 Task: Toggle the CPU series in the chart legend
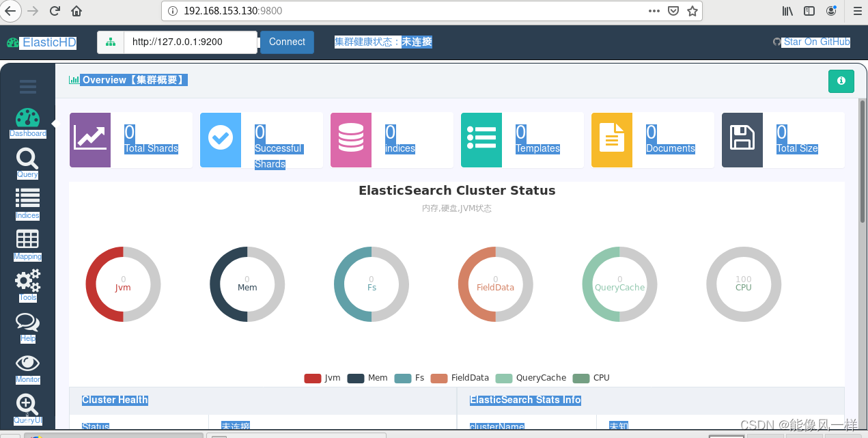591,377
